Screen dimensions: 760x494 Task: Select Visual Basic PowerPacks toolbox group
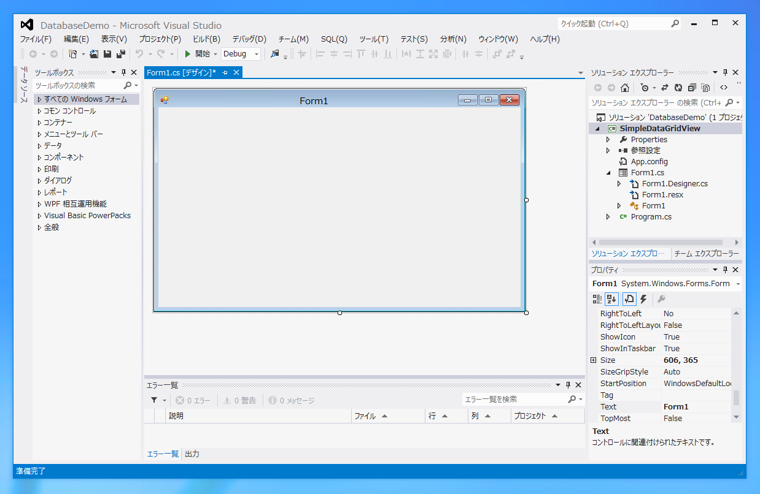[x=87, y=216]
